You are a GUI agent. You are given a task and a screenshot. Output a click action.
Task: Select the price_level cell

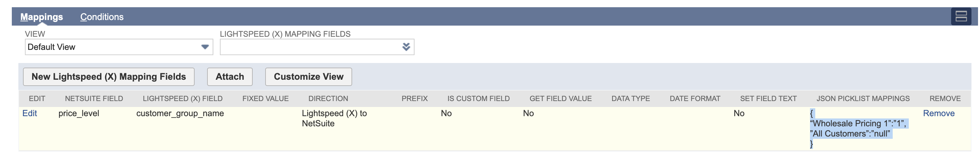[79, 113]
